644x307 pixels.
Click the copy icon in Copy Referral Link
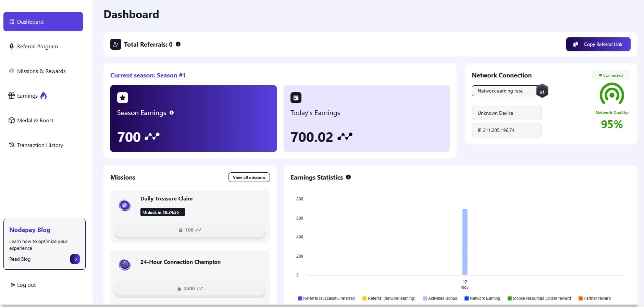coord(576,44)
